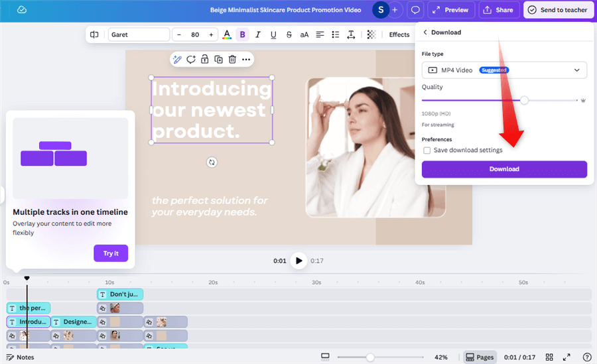Click the duplicate element icon

pyautogui.click(x=218, y=60)
